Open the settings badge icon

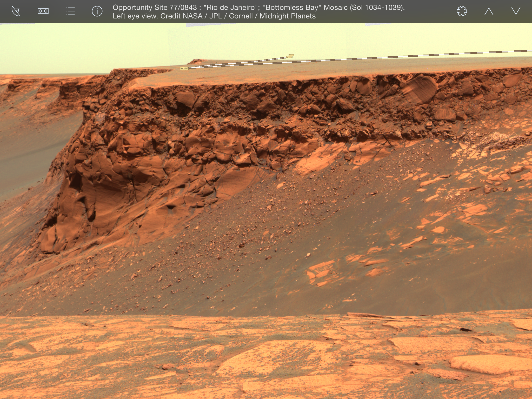(x=462, y=11)
